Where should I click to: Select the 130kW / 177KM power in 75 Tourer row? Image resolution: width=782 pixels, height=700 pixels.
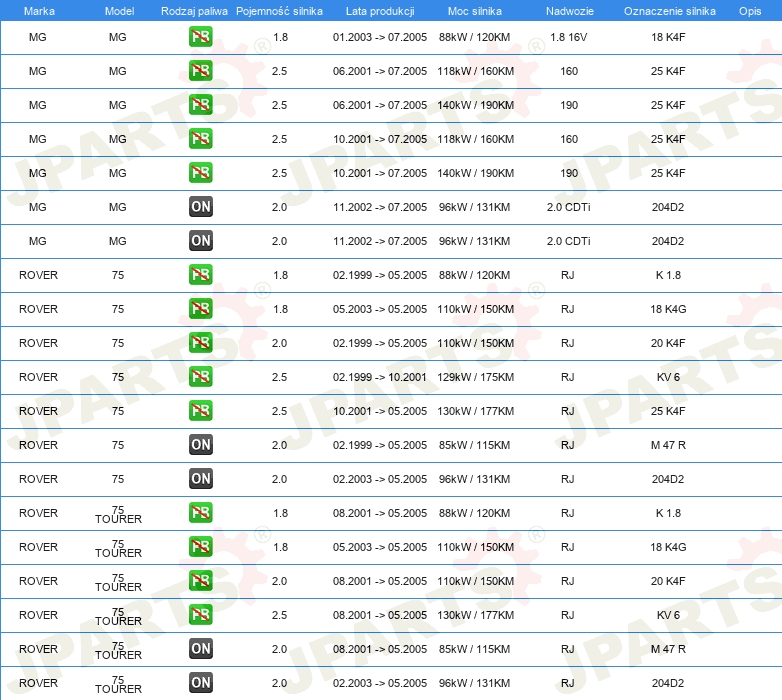(475, 615)
